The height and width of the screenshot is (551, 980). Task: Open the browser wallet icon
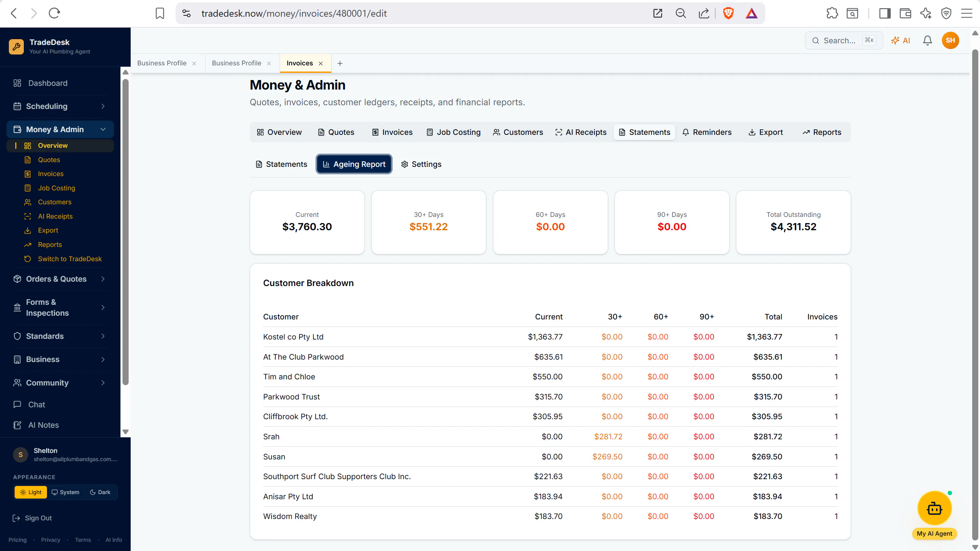[905, 13]
